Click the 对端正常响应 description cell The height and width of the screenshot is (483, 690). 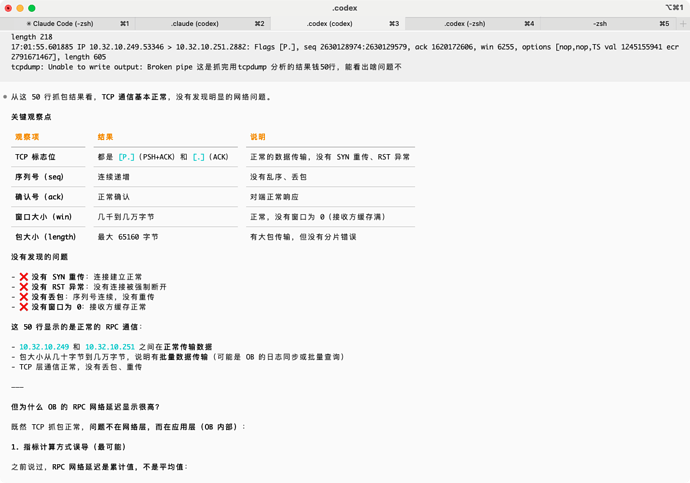(x=275, y=197)
